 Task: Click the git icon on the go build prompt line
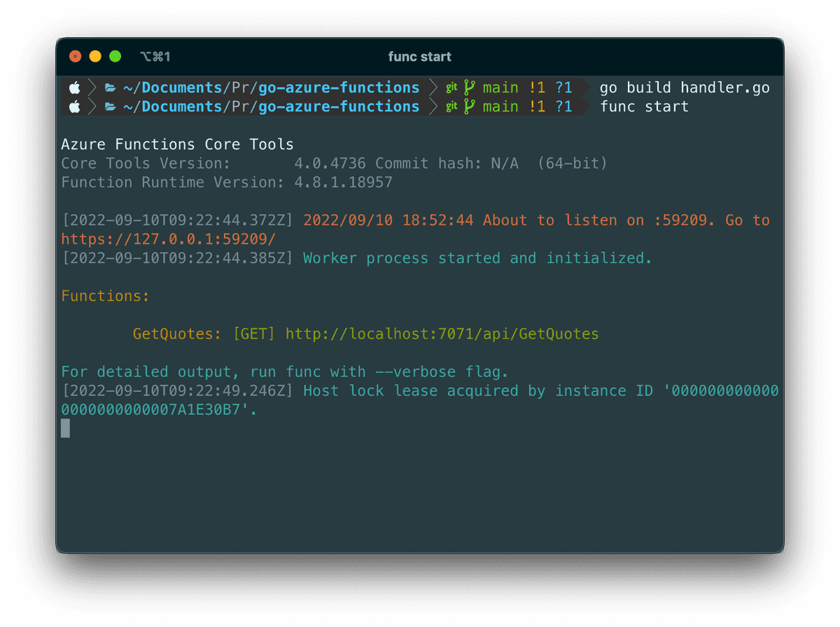[451, 87]
